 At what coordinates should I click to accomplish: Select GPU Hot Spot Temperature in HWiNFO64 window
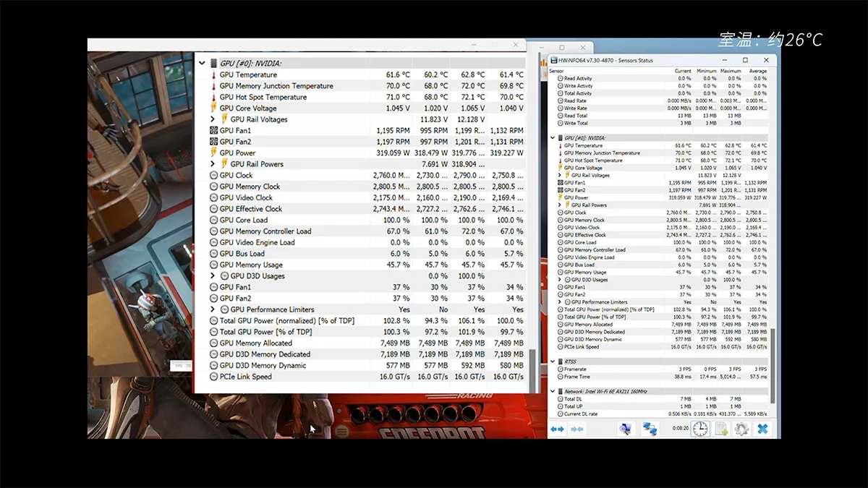(x=659, y=160)
